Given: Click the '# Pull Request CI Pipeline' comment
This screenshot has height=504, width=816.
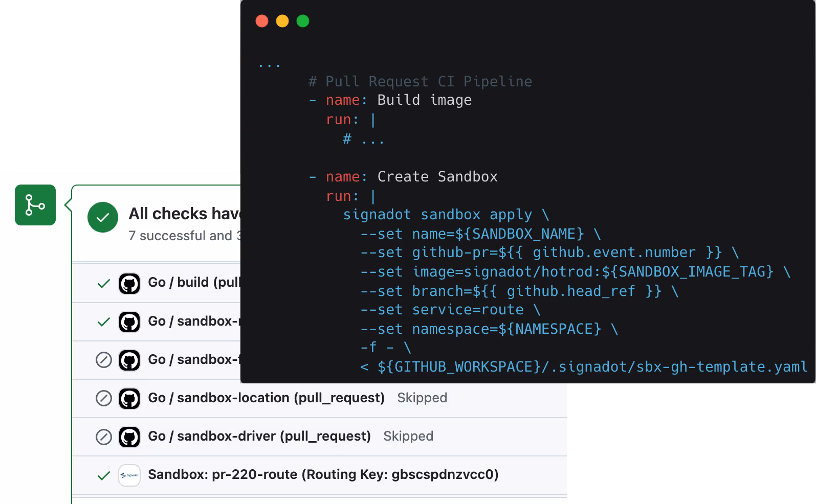Looking at the screenshot, I should (421, 81).
